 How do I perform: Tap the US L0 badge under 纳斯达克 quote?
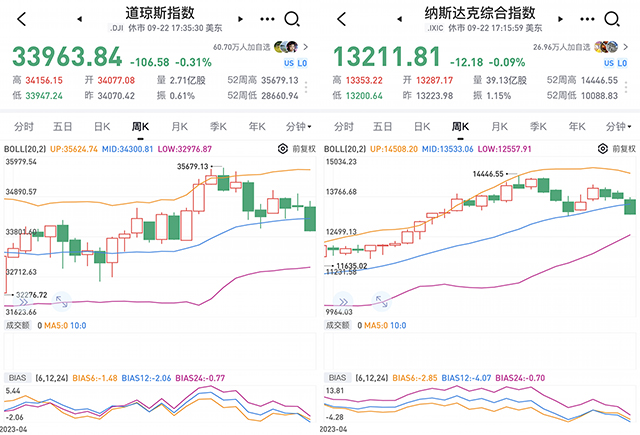616,63
